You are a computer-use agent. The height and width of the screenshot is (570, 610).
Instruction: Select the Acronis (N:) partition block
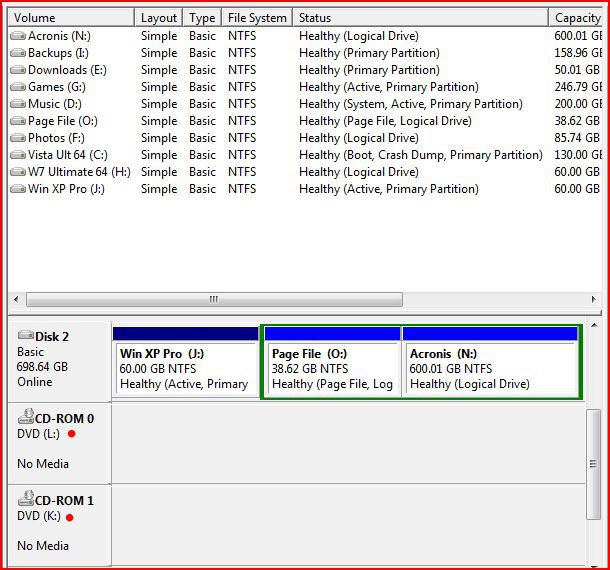(491, 362)
